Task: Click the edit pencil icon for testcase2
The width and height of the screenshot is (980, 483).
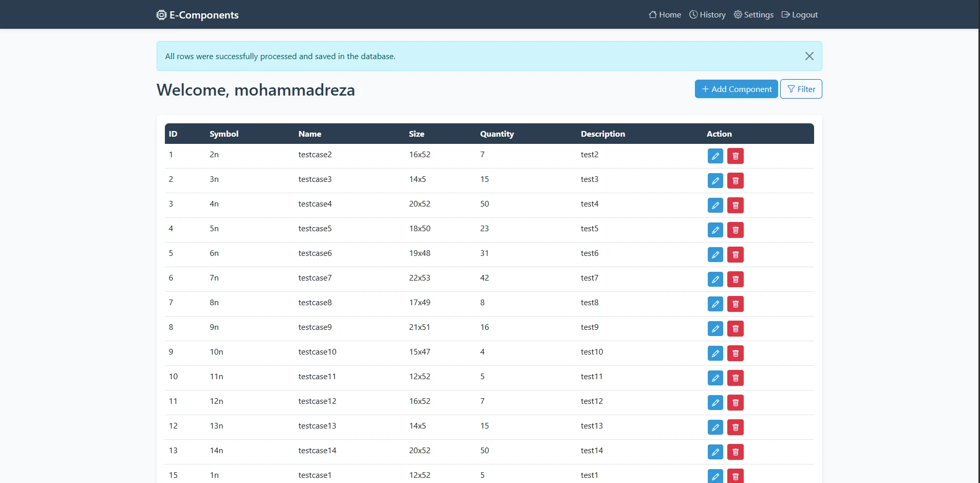Action: coord(715,156)
